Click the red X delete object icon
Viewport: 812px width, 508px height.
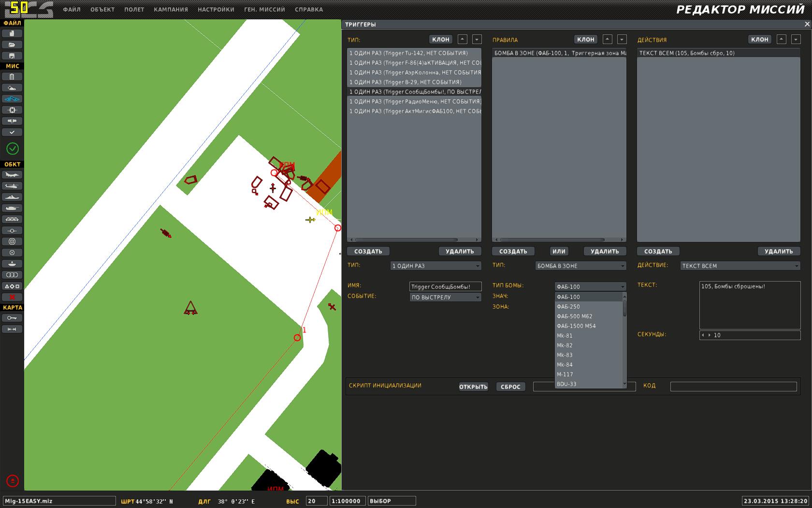tap(12, 297)
